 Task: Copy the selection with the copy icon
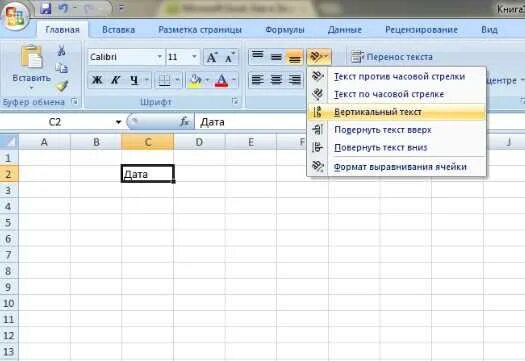(x=62, y=68)
